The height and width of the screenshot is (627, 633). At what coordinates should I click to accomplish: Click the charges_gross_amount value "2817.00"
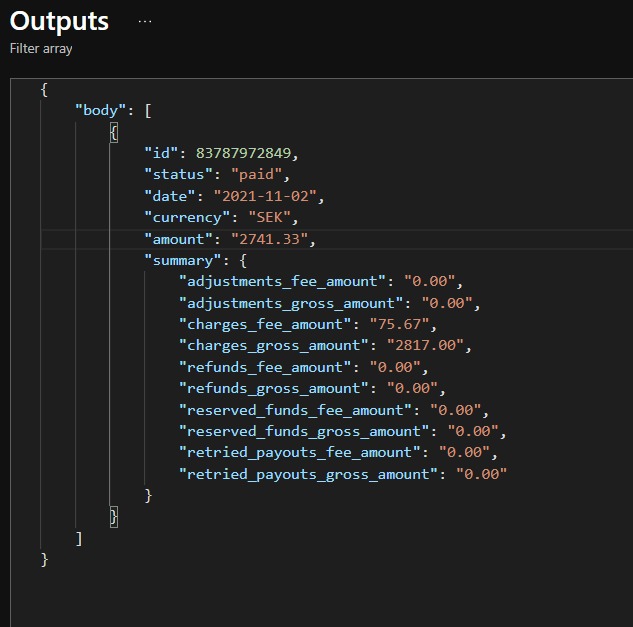(425, 345)
